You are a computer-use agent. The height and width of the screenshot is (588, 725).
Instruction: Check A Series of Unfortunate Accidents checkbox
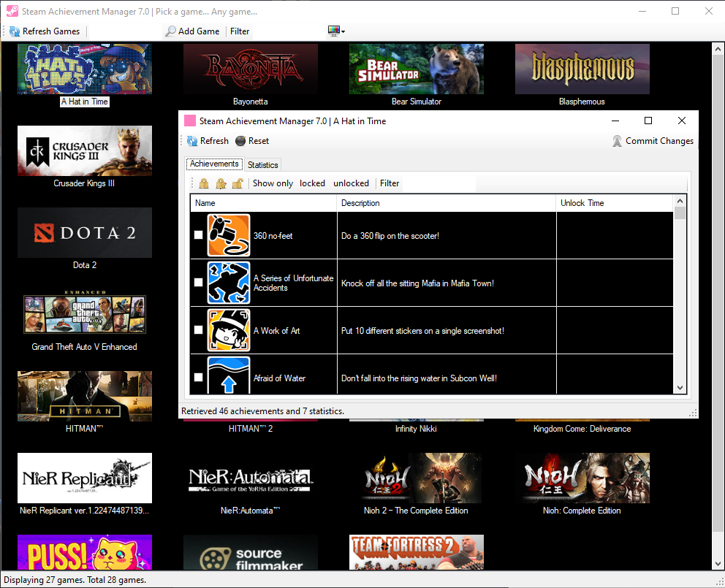(198, 283)
